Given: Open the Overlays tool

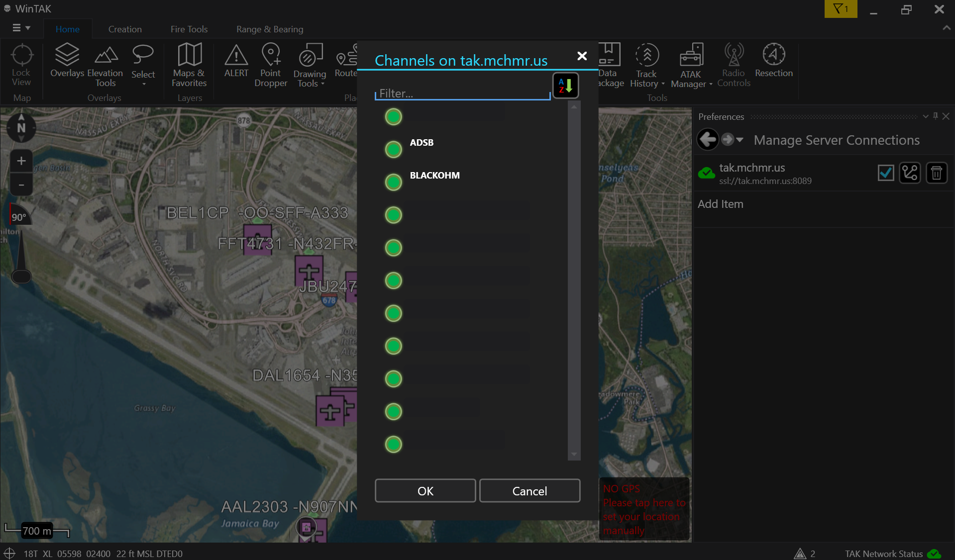Looking at the screenshot, I should (x=67, y=61).
